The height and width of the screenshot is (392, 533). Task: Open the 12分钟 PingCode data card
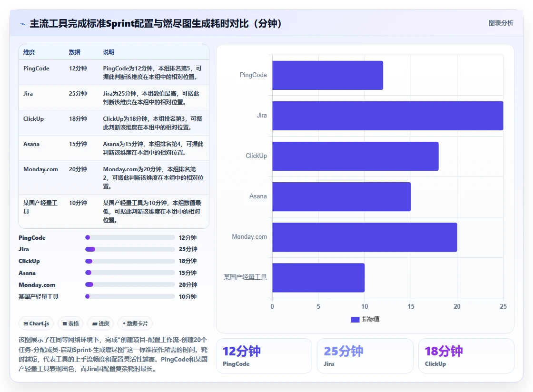point(264,356)
